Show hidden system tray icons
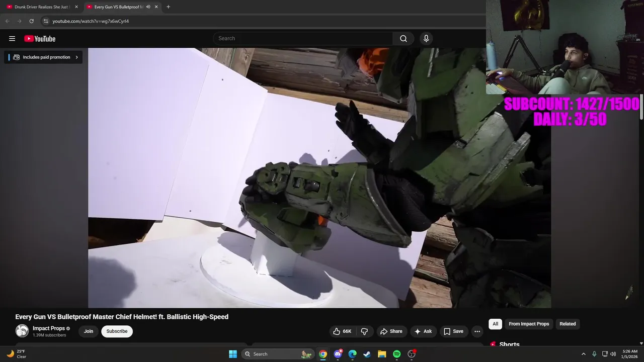 584,354
